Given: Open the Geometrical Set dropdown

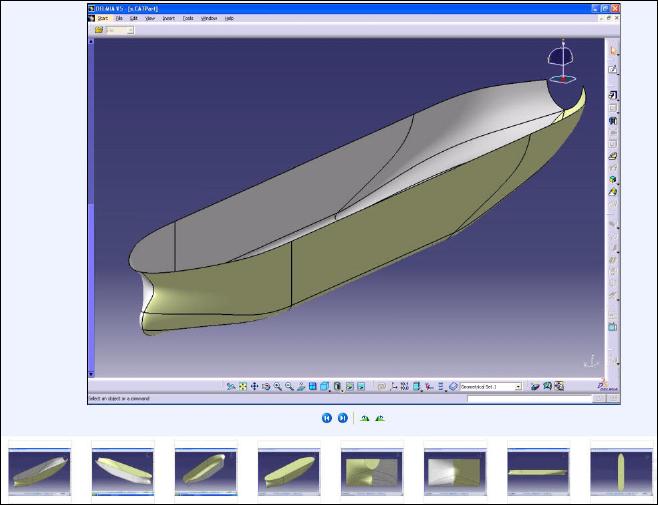Looking at the screenshot, I should [518, 386].
